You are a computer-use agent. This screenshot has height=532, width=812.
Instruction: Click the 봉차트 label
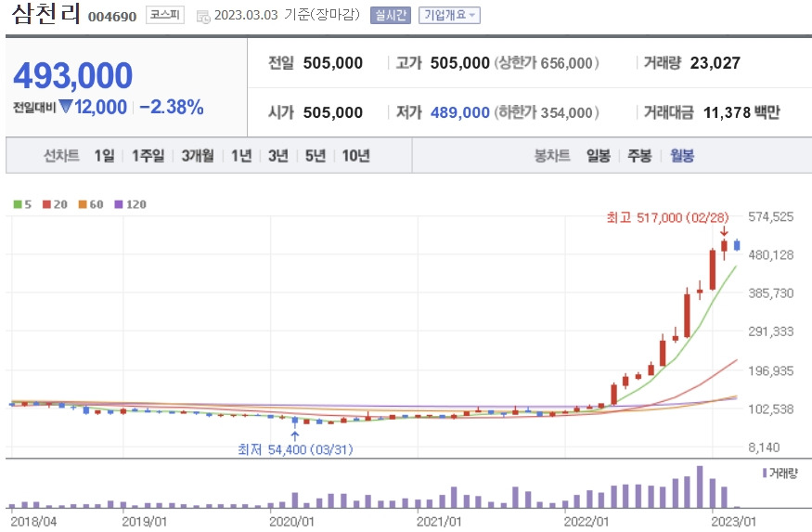tap(552, 155)
